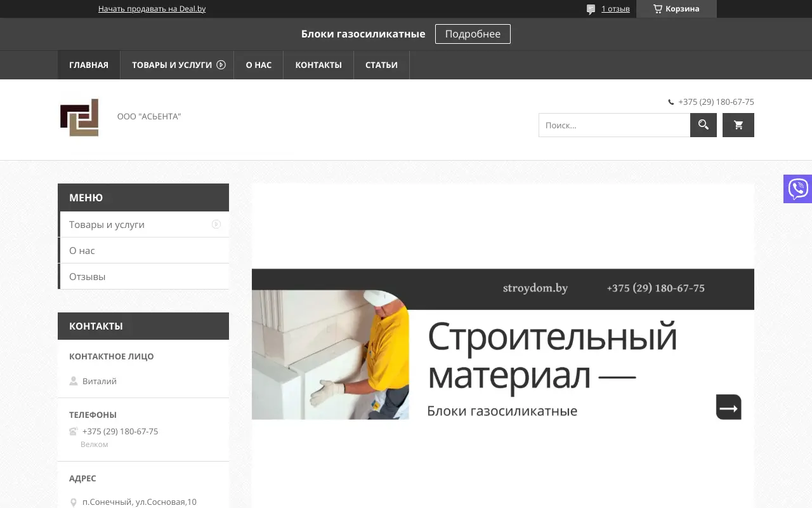
Task: Click the review speech-bubble icon near '1 отзыв'
Action: point(589,8)
